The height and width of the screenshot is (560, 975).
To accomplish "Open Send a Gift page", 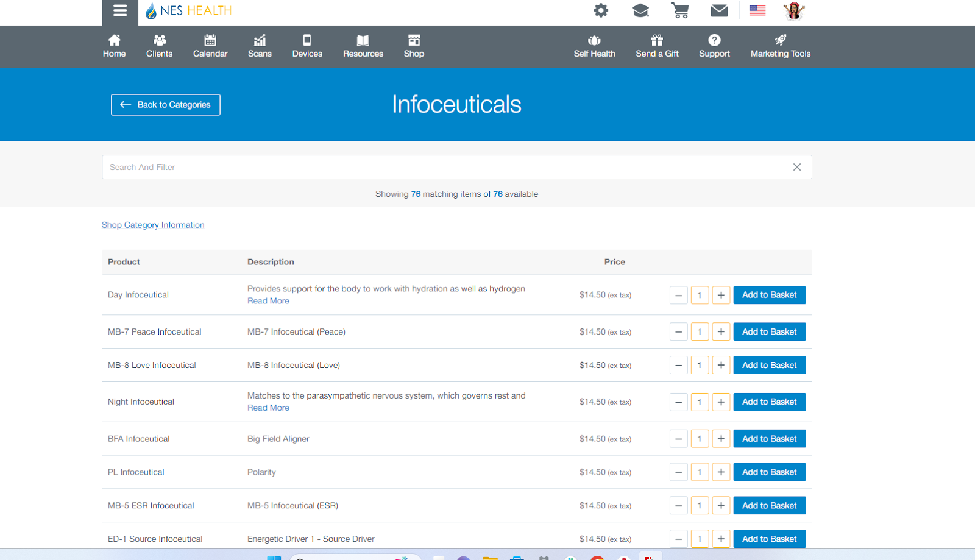I will pyautogui.click(x=657, y=46).
